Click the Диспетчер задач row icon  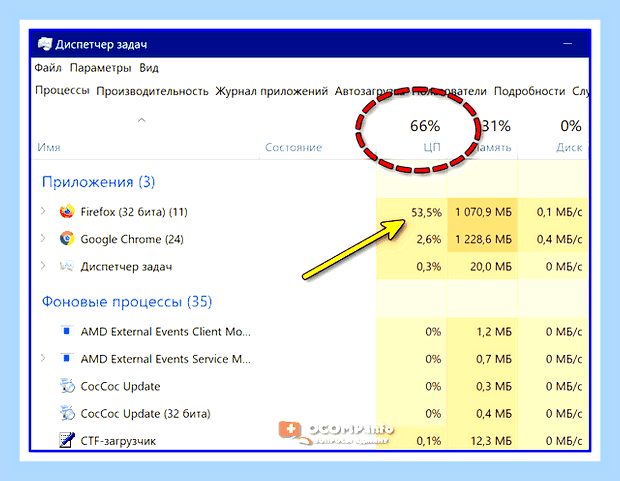(x=66, y=266)
